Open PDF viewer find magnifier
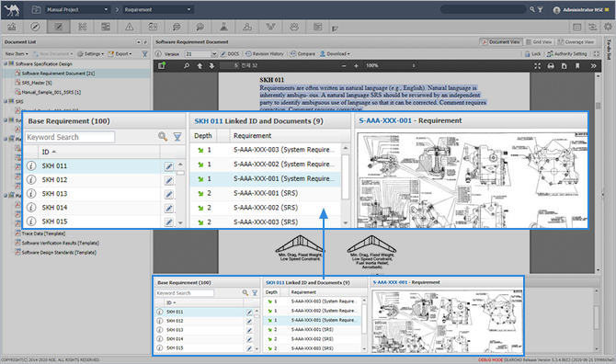616x364 pixels. (x=187, y=66)
